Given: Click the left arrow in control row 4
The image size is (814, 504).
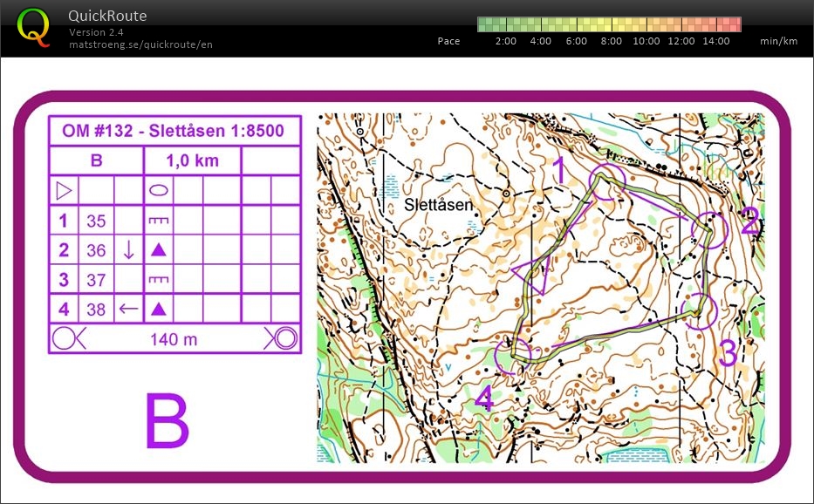Looking at the screenshot, I should click(x=128, y=309).
